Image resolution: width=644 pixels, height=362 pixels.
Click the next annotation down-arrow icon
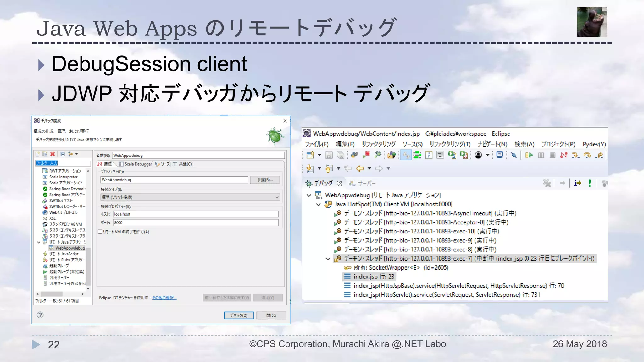coord(309,168)
